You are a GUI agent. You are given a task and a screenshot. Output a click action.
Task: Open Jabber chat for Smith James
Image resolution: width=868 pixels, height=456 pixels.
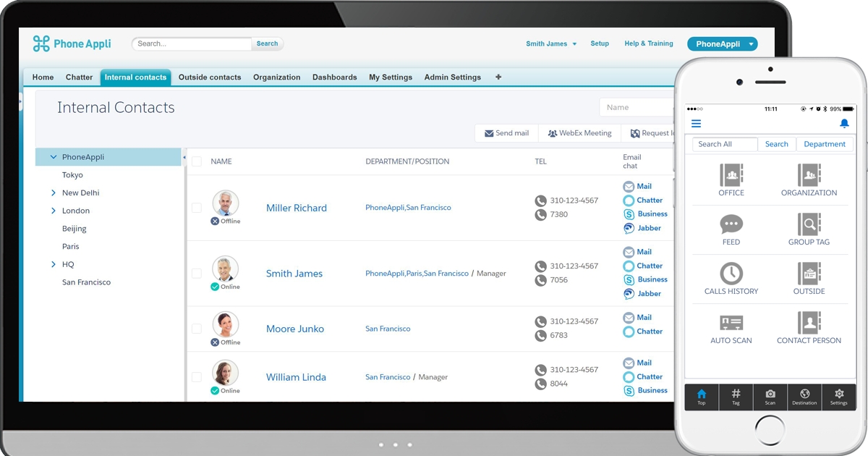(x=643, y=293)
